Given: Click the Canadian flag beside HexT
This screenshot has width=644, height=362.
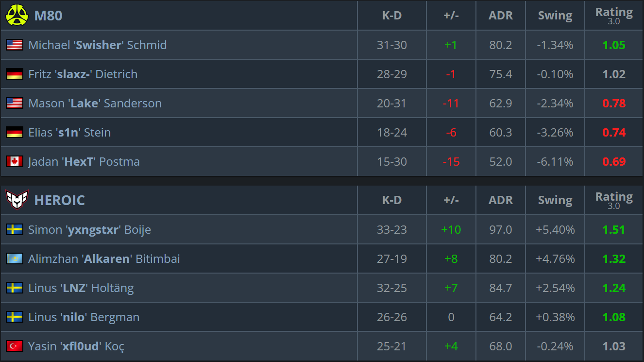Looking at the screenshot, I should pyautogui.click(x=15, y=161).
